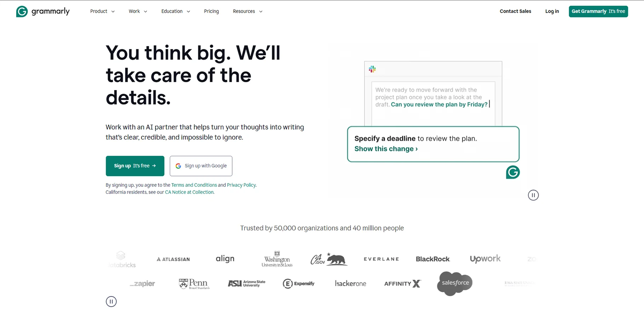Open the Product dropdown menu
The image size is (644, 309).
(x=102, y=11)
